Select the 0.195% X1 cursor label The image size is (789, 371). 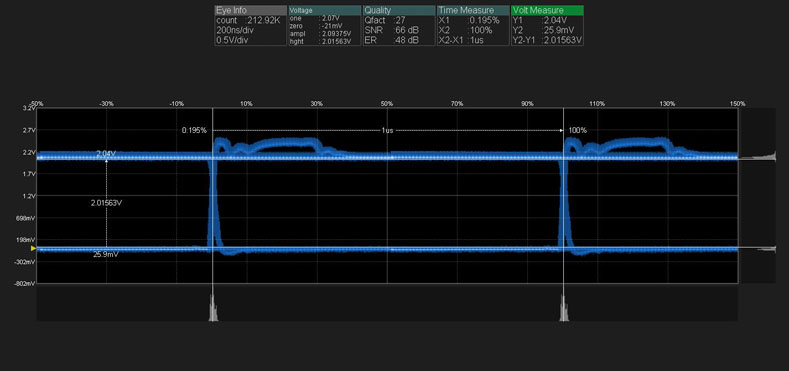tap(194, 130)
